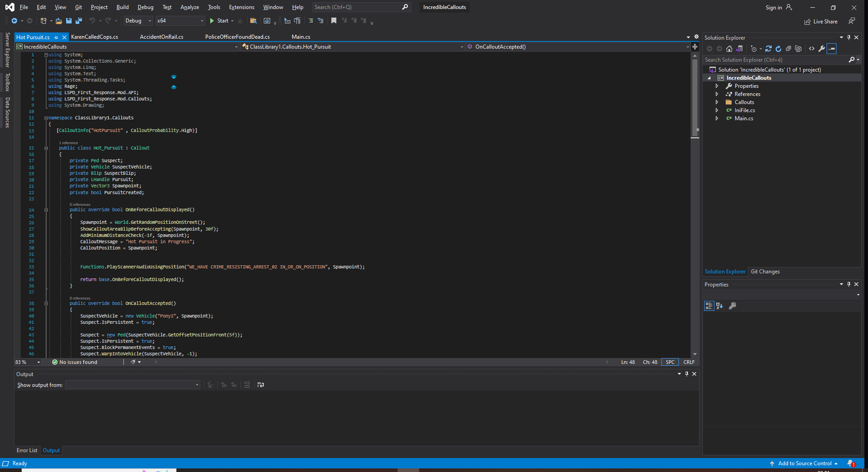
Task: Open the Extensions menu
Action: [x=241, y=7]
